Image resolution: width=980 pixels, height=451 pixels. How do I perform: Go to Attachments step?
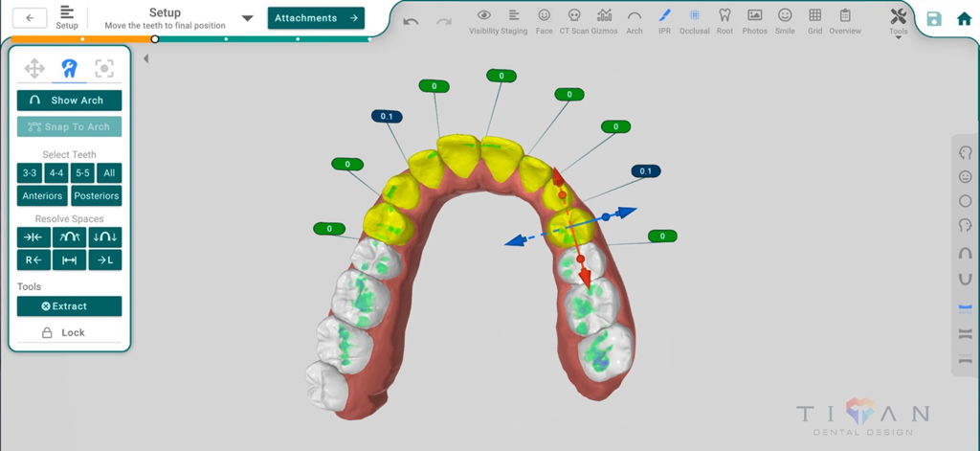click(316, 18)
